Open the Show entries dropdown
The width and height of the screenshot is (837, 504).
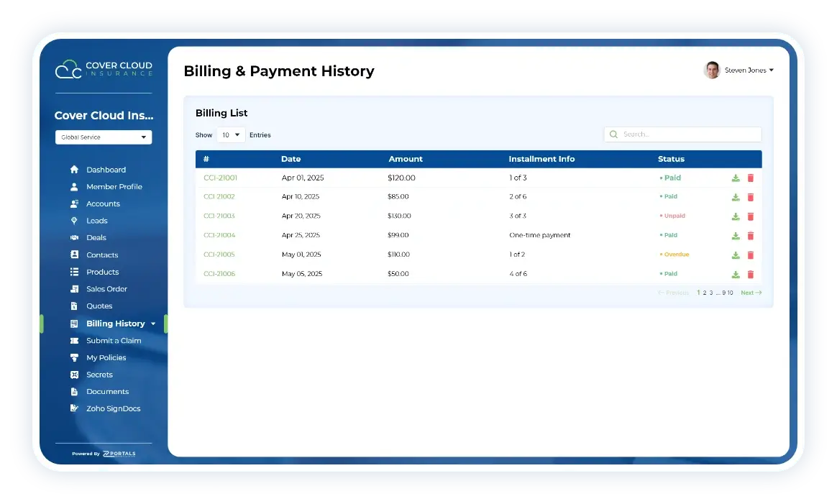point(230,134)
